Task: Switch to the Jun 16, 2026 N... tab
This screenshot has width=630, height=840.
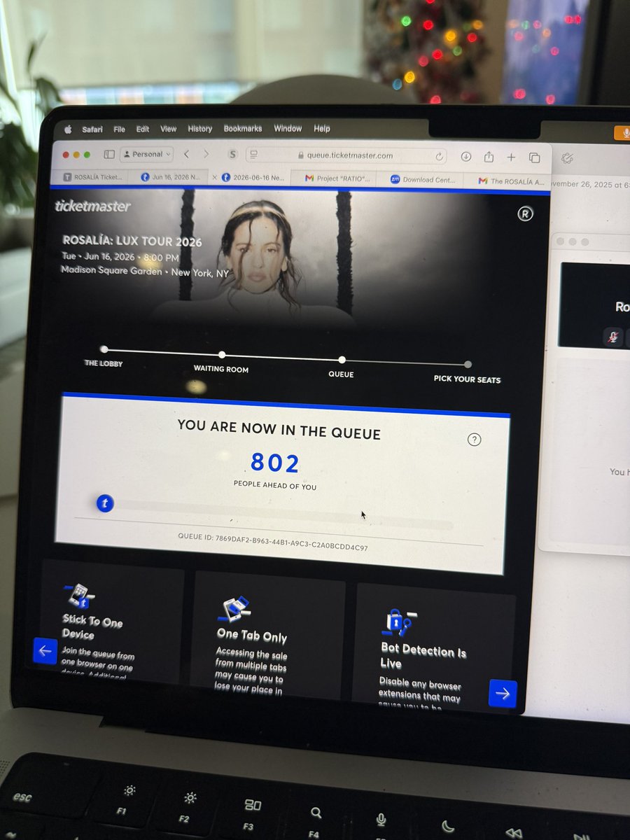Action: (170, 178)
